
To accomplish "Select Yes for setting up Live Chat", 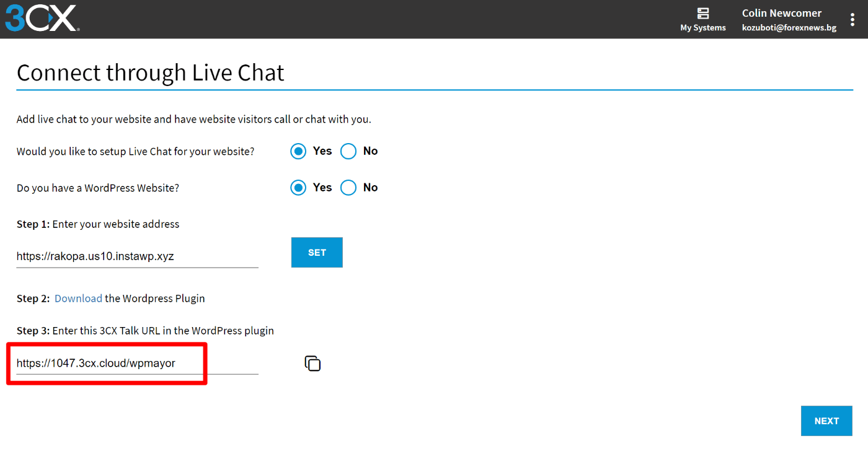I will [x=298, y=151].
